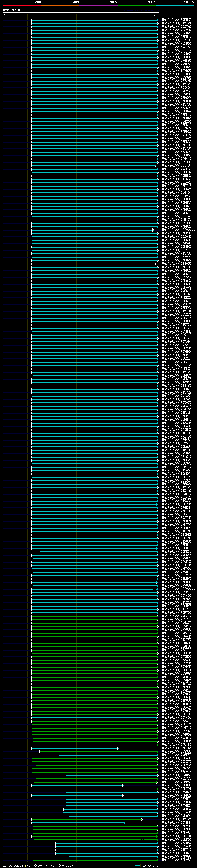The image size is (197, 868).
Task: Click hit label UniRef100_P26600
Action: [x=176, y=484]
